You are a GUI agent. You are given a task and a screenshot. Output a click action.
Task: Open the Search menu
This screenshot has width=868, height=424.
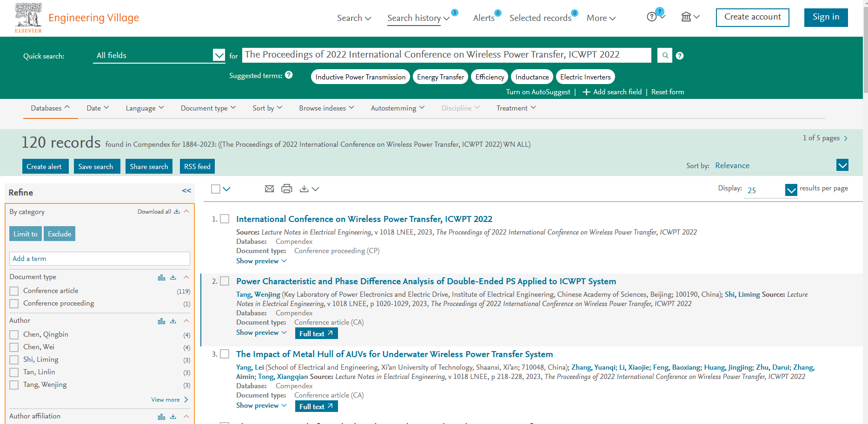tap(354, 18)
